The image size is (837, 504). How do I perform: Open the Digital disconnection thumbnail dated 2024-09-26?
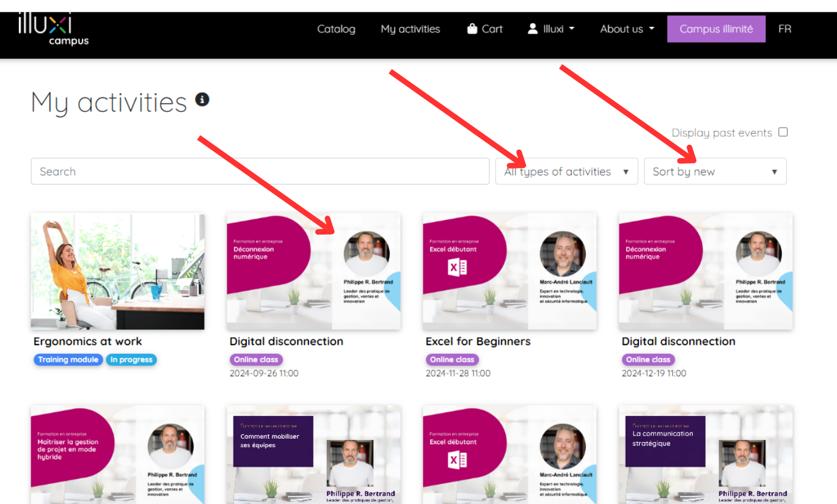click(x=314, y=271)
